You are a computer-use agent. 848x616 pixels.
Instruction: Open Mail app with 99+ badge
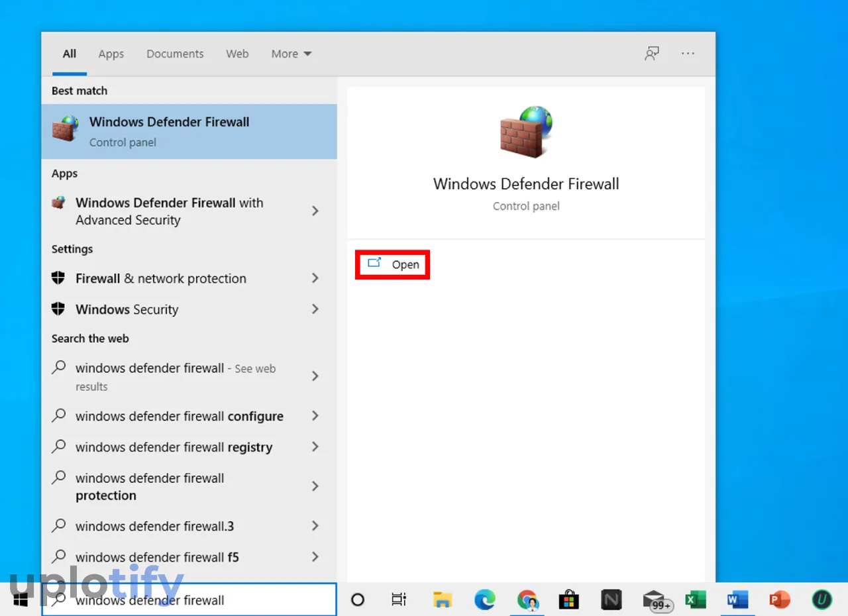click(x=657, y=601)
